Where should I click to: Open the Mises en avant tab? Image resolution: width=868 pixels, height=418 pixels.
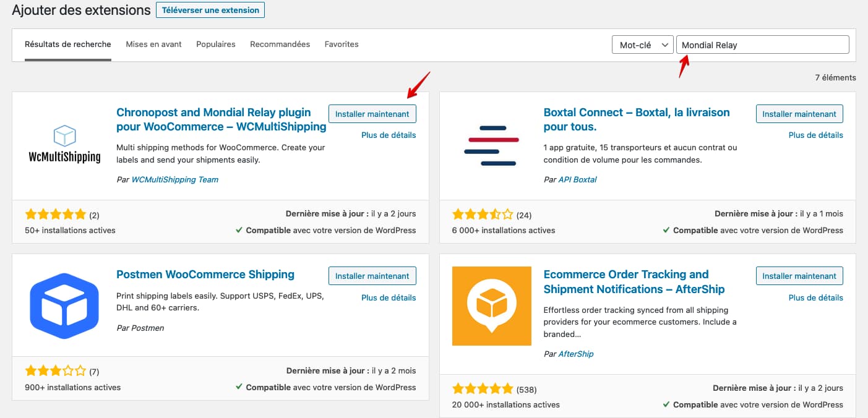pyautogui.click(x=153, y=44)
